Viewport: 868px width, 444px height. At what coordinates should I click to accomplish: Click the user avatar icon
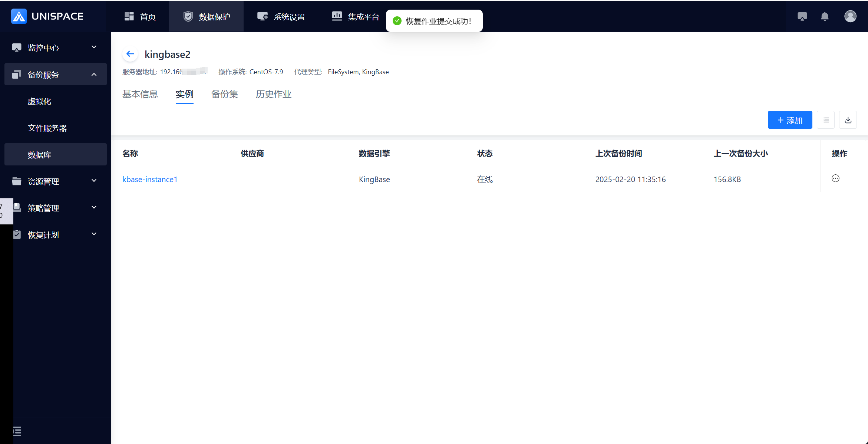click(x=850, y=16)
